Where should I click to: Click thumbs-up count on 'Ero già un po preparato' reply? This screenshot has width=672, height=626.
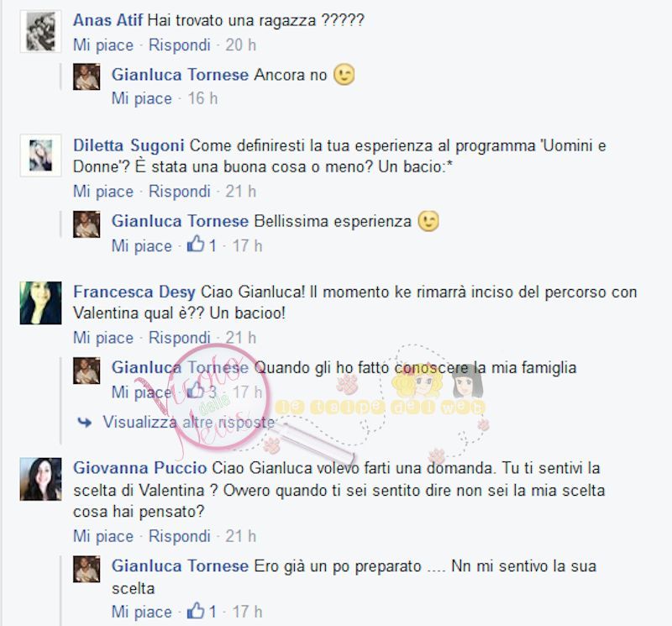[x=213, y=612]
